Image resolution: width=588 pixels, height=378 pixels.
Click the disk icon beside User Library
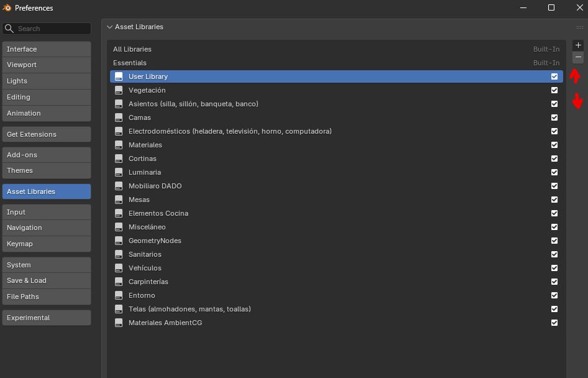pyautogui.click(x=119, y=76)
